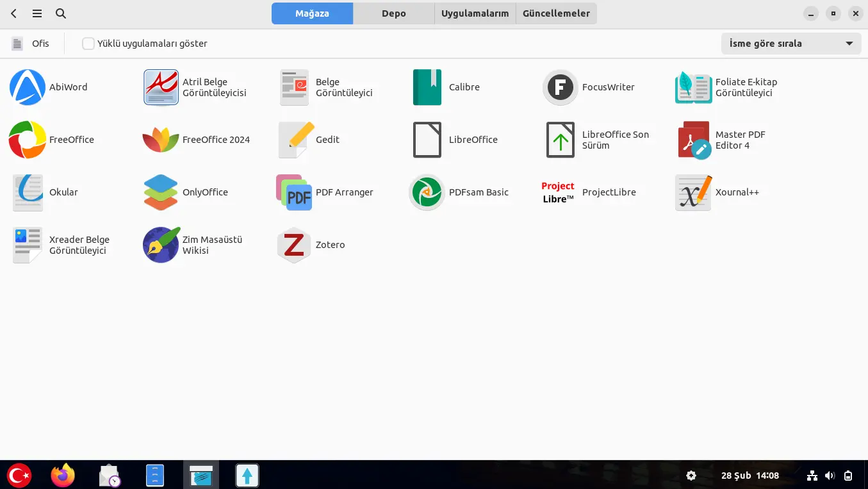Click the OnlyOffice name label
The height and width of the screenshot is (489, 868).
205,192
